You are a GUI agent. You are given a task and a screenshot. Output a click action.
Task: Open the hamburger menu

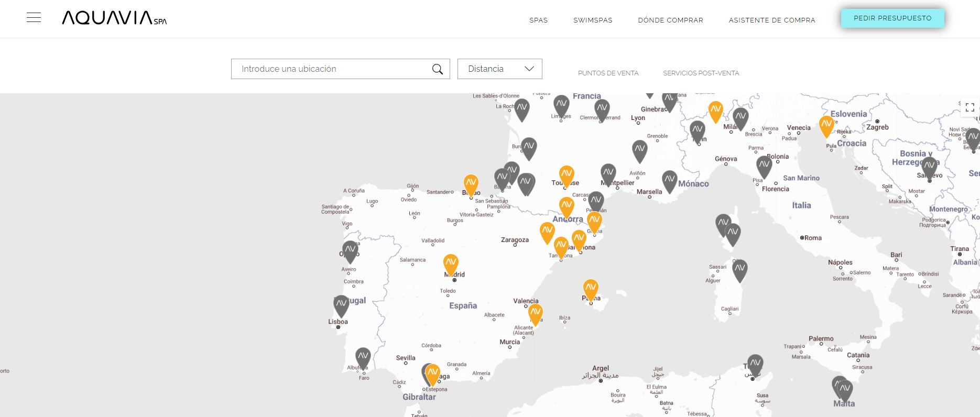34,17
